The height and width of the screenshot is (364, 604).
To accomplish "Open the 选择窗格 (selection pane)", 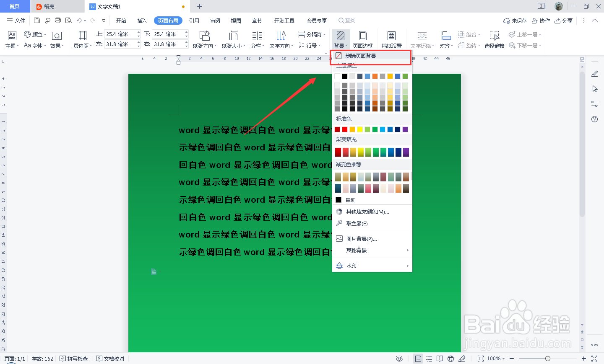I will [494, 40].
